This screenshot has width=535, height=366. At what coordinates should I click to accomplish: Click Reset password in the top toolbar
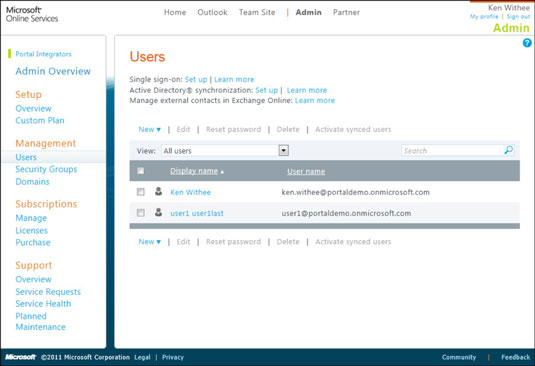233,130
